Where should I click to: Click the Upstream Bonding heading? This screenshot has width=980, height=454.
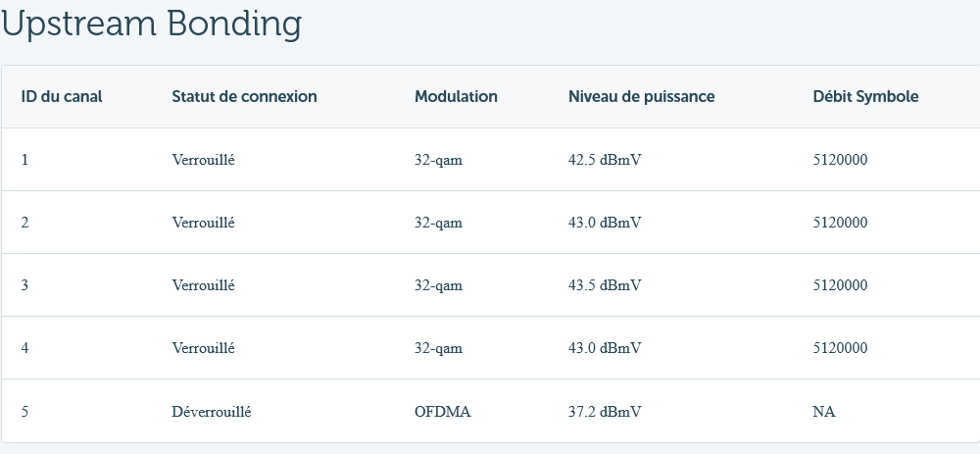tap(152, 25)
